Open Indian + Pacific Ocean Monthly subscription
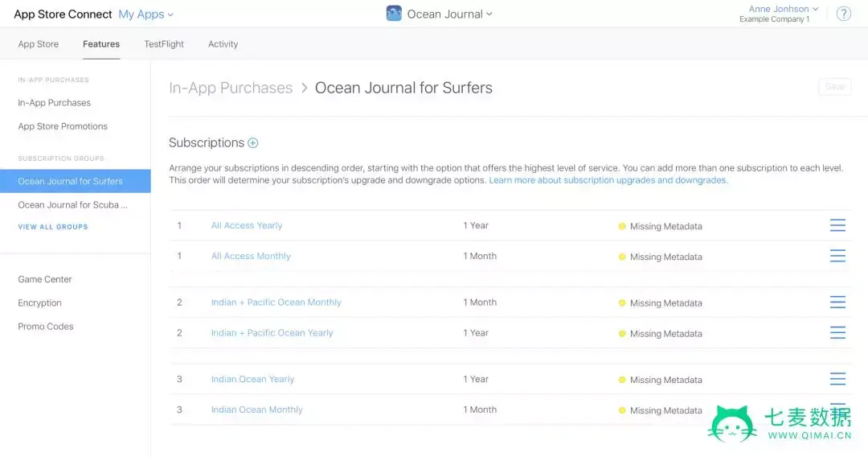Viewport: 868px width, 457px height. [276, 303]
